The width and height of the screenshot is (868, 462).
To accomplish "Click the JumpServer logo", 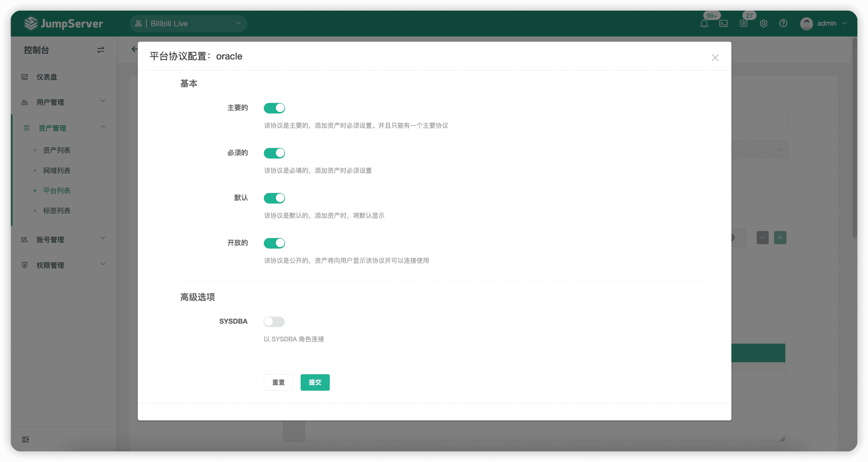I will (x=64, y=23).
